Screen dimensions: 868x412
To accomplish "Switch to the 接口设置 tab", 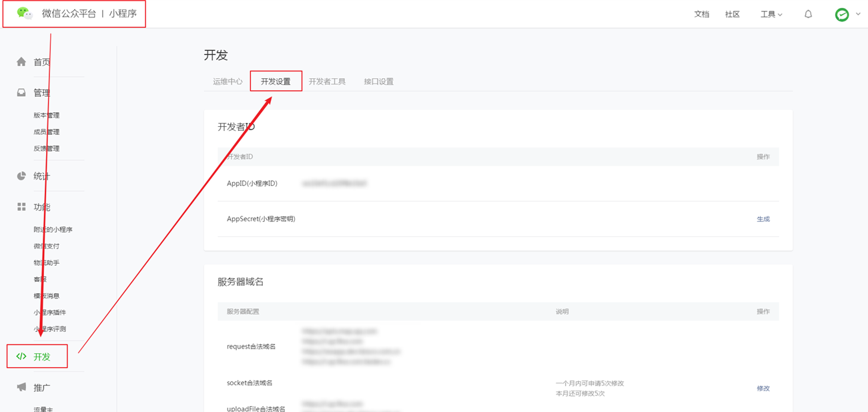I will 378,81.
